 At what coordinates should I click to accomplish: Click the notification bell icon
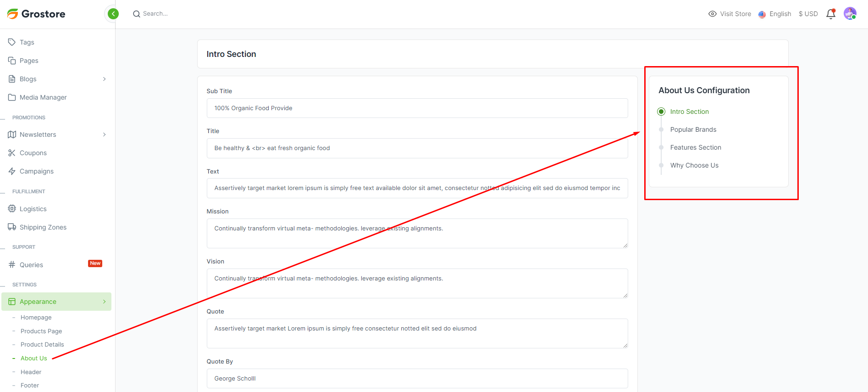[x=830, y=14]
